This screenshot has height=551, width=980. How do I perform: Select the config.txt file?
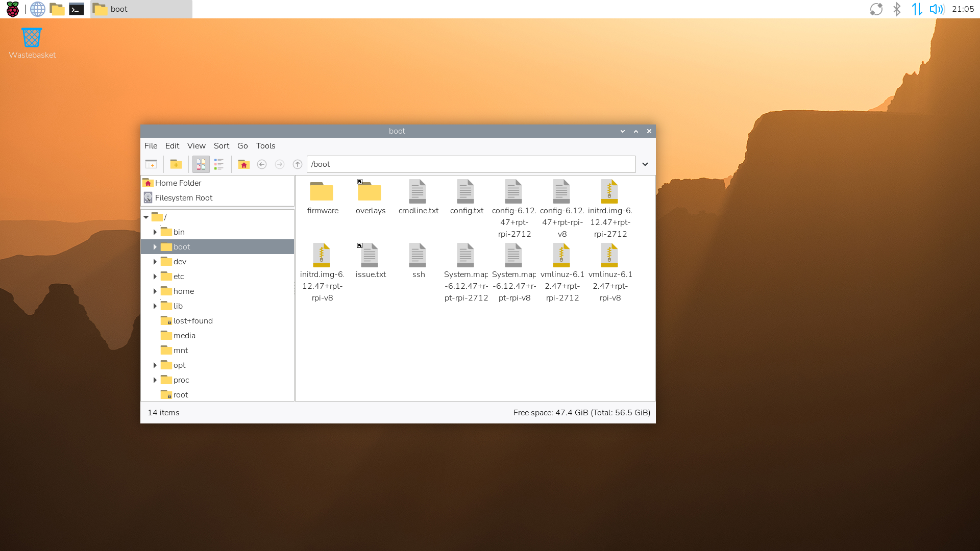tap(467, 197)
